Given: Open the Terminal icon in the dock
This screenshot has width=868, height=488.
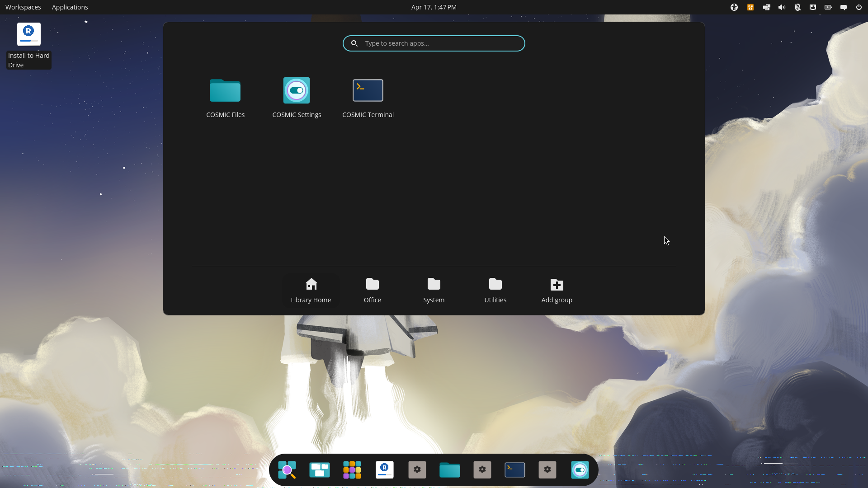Looking at the screenshot, I should pyautogui.click(x=515, y=470).
